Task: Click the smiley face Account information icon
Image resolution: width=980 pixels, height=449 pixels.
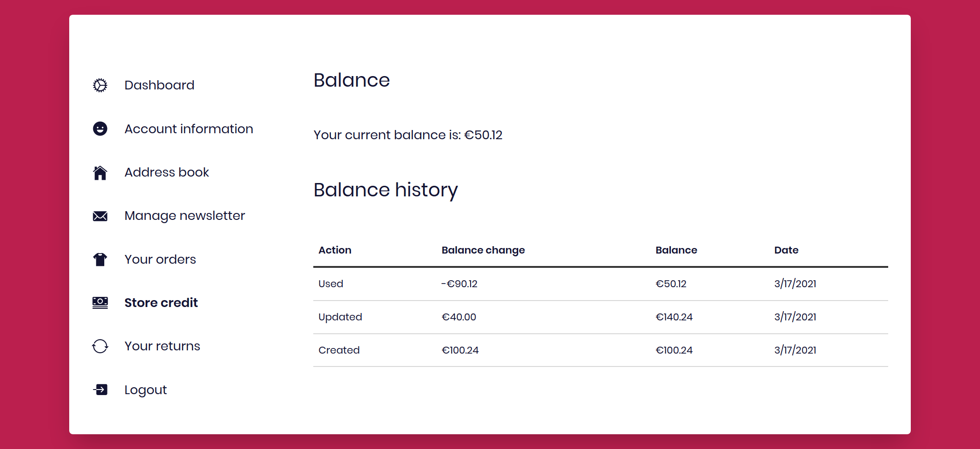Action: pyautogui.click(x=100, y=129)
